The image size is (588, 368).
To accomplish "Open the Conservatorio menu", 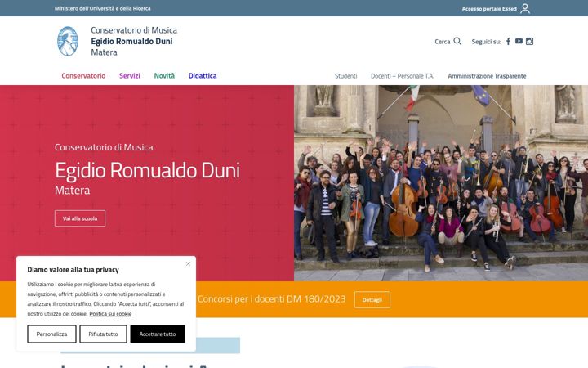I will point(83,75).
